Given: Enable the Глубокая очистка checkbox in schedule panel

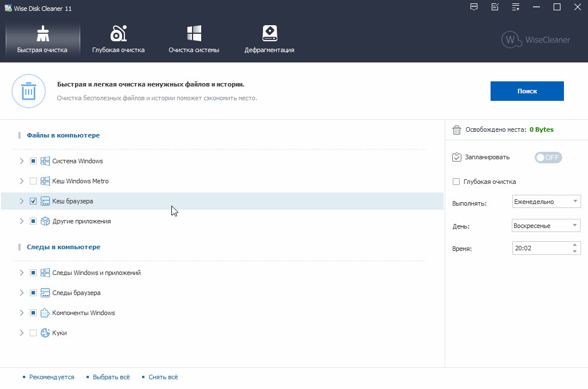Looking at the screenshot, I should [x=456, y=182].
